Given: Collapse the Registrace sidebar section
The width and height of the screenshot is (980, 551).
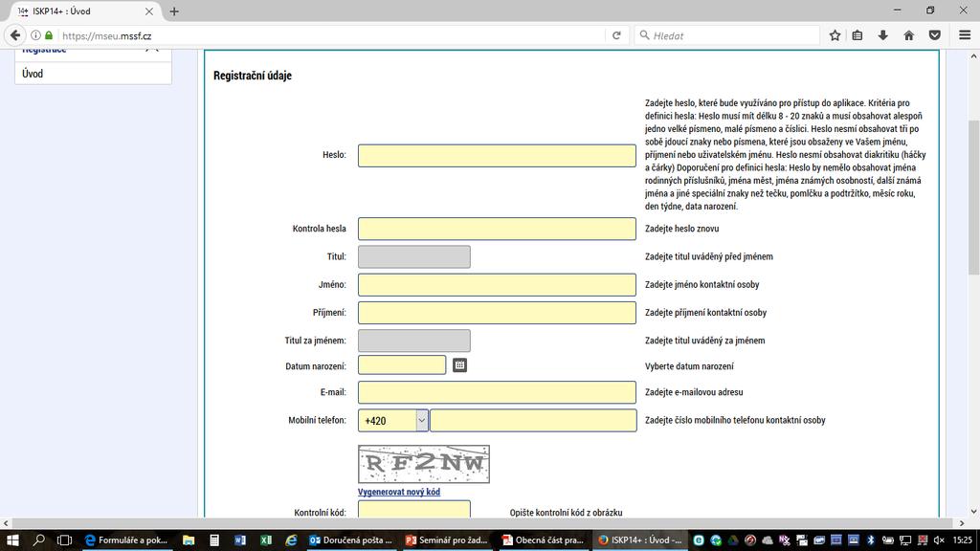Looking at the screenshot, I should coord(152,50).
